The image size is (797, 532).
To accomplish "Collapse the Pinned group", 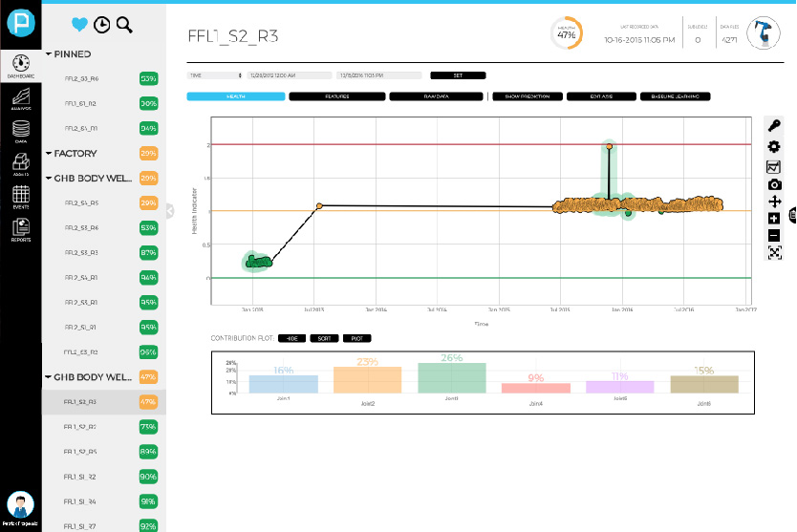I will coord(50,55).
